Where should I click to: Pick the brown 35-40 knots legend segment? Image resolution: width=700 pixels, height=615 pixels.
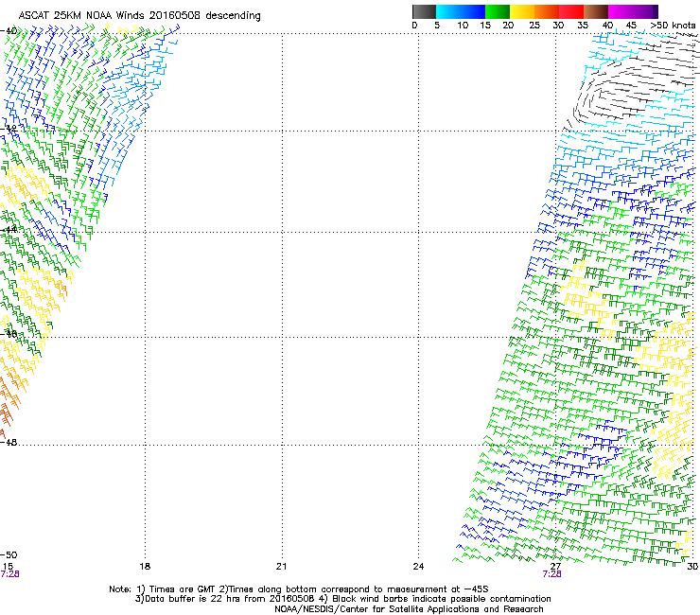596,11
